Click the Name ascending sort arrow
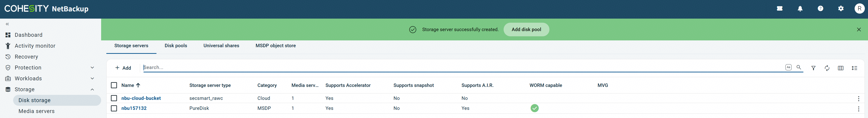This screenshot has width=868, height=118. (138, 85)
